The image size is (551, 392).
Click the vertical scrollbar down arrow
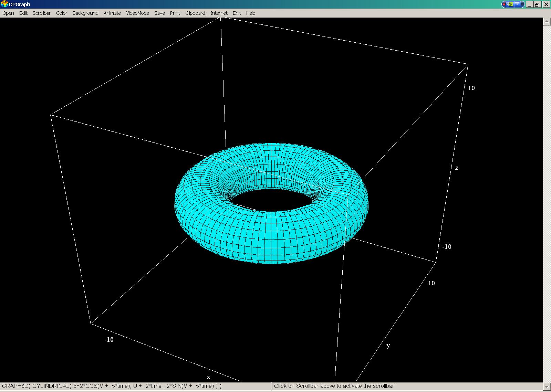coord(547,386)
